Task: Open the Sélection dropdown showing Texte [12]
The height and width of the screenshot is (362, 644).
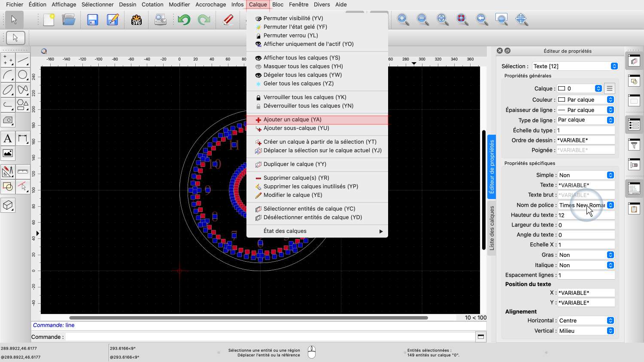Action: coord(574,66)
